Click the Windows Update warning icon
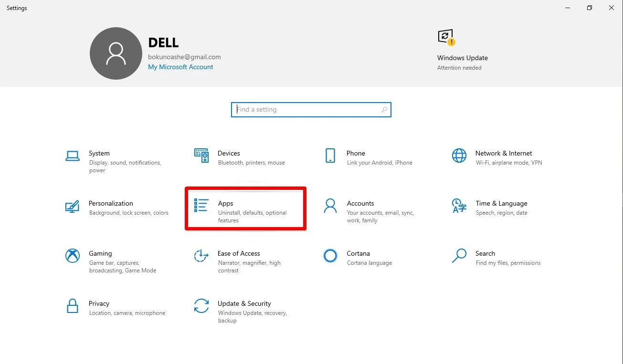The width and height of the screenshot is (623, 364). pyautogui.click(x=446, y=37)
